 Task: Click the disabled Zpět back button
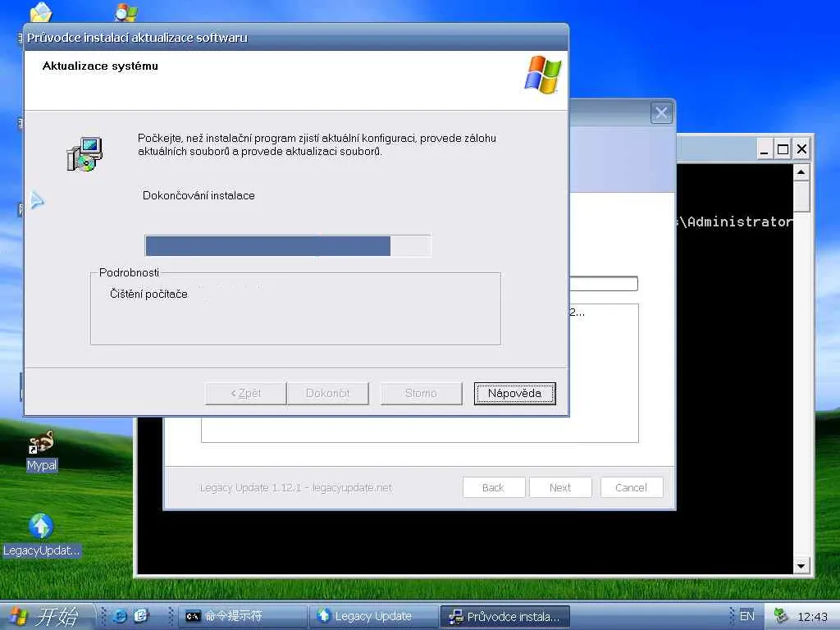tap(245, 394)
